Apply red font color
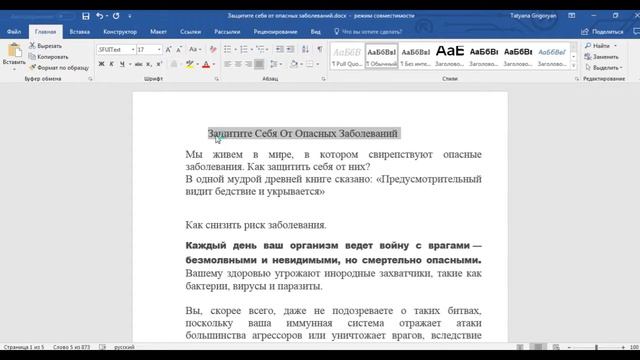The height and width of the screenshot is (360, 640). [x=207, y=64]
